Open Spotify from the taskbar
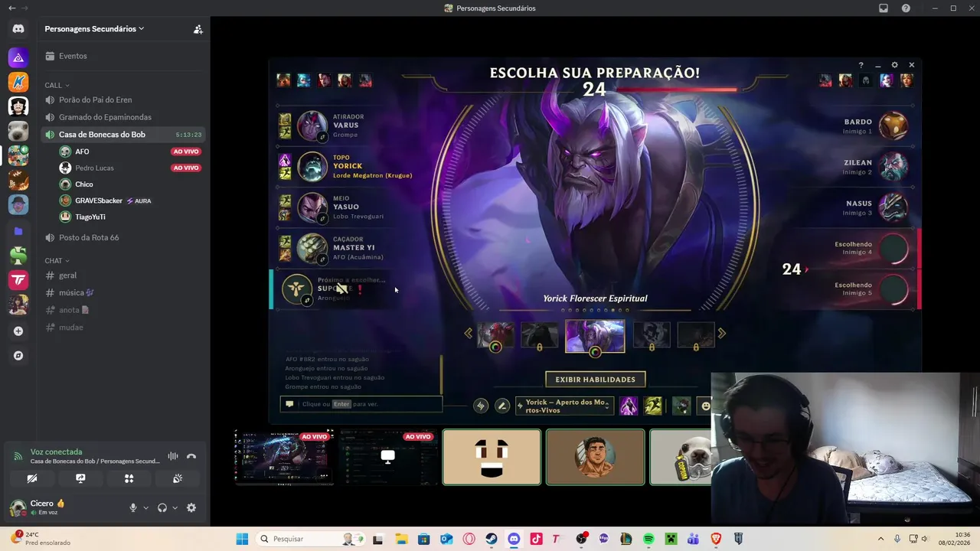This screenshot has height=551, width=980. 648,539
